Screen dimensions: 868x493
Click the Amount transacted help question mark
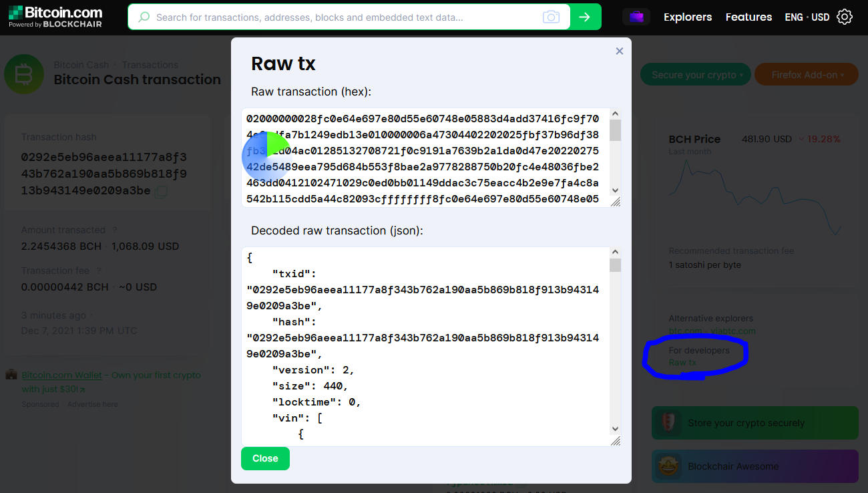pyautogui.click(x=114, y=230)
